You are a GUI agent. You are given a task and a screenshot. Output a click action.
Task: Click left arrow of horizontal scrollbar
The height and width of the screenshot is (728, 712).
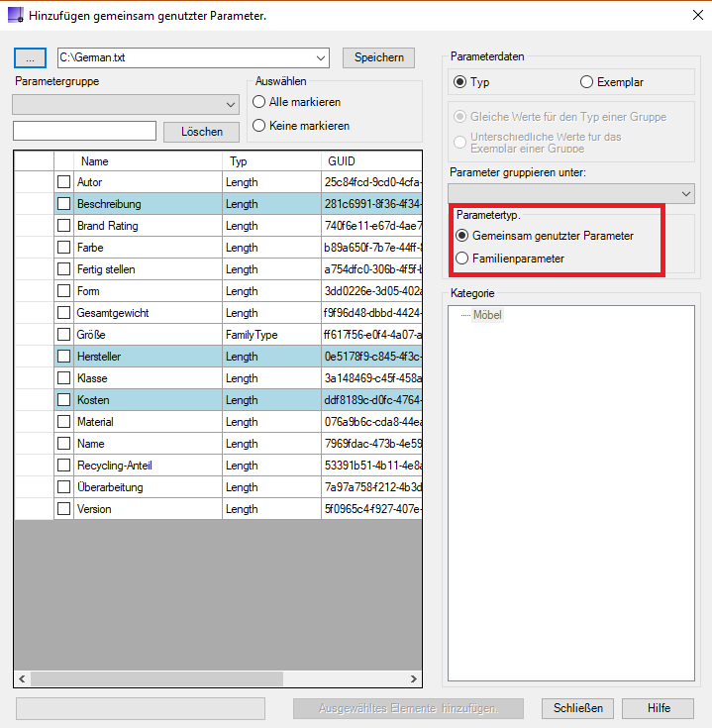pos(22,678)
